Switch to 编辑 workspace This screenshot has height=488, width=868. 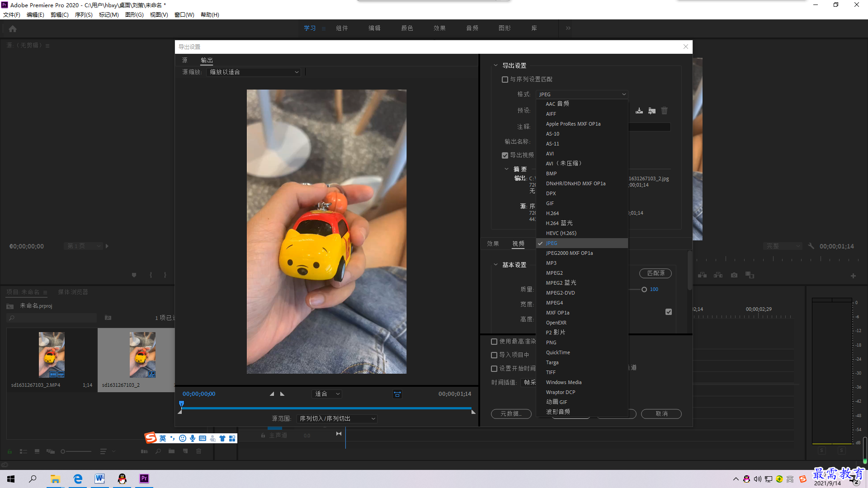point(374,28)
